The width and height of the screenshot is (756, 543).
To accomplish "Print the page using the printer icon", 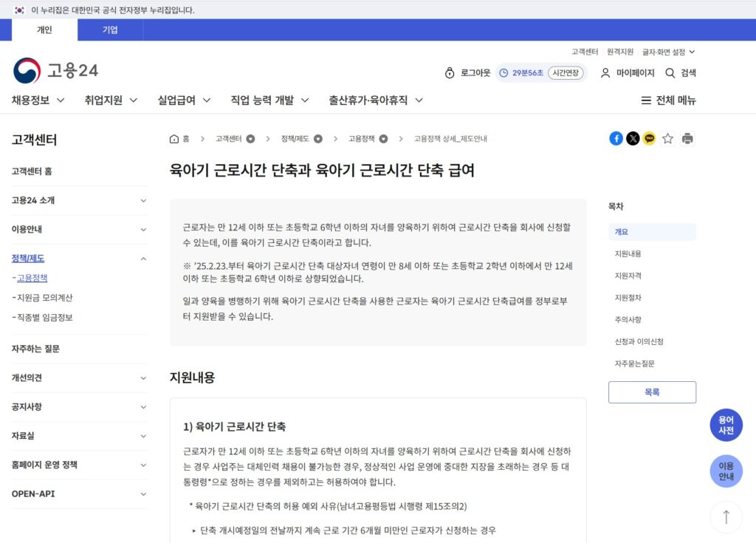I will (688, 138).
